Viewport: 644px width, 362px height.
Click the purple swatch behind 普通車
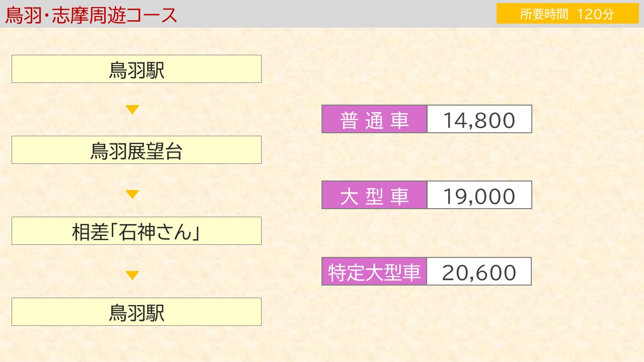tap(374, 119)
